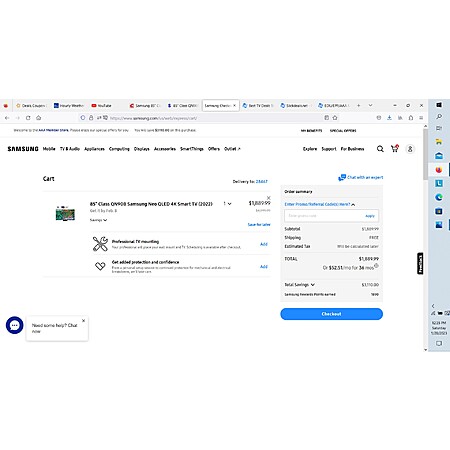The image size is (450, 450).
Task: Close the Samsung Checkout tab
Action: click(234, 105)
